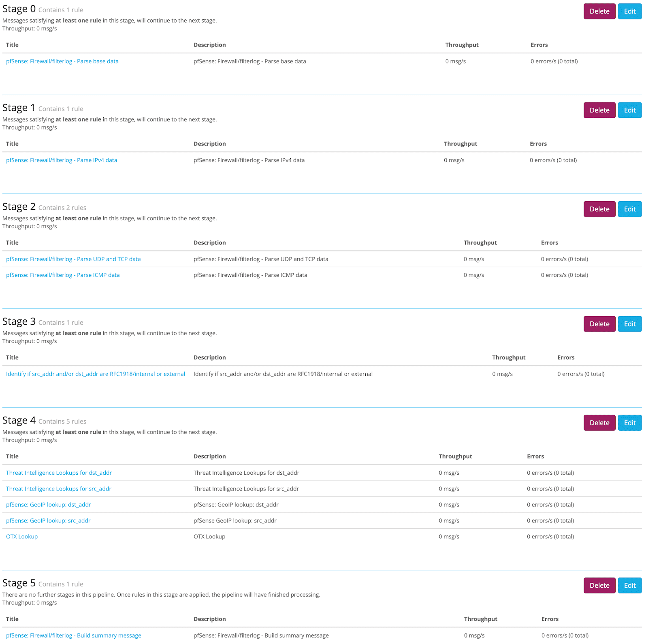Viewport: 648px width, 644px height.
Task: Delete Stage 2 of the pipeline
Action: coord(599,209)
